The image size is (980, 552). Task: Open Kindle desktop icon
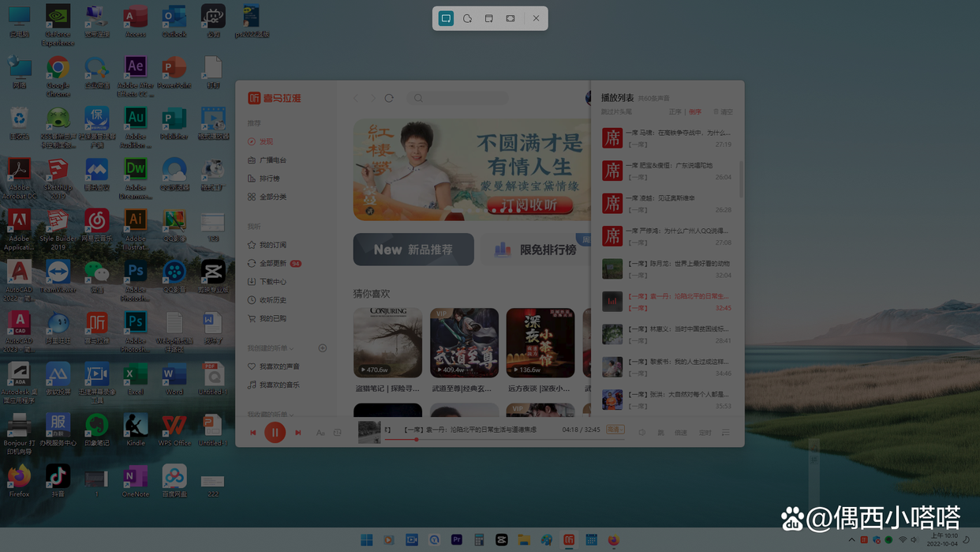click(x=135, y=430)
